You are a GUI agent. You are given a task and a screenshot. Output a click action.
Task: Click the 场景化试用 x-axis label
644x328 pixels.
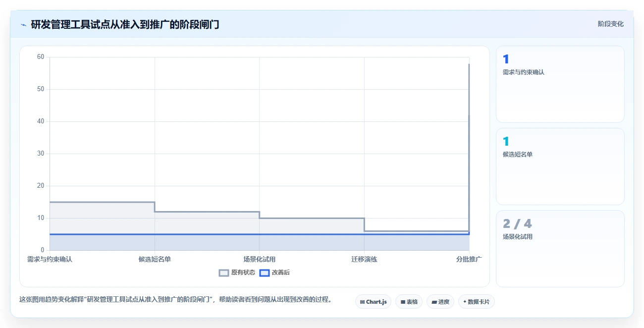click(259, 259)
